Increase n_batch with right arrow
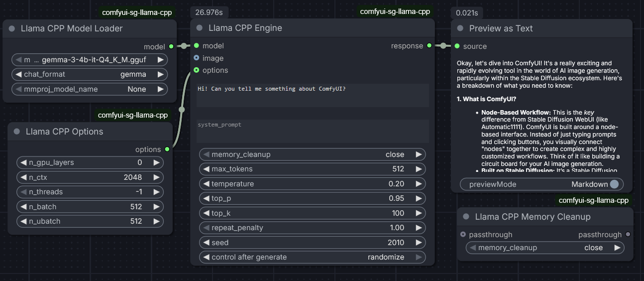Viewport: 644px width, 281px height. [156, 206]
